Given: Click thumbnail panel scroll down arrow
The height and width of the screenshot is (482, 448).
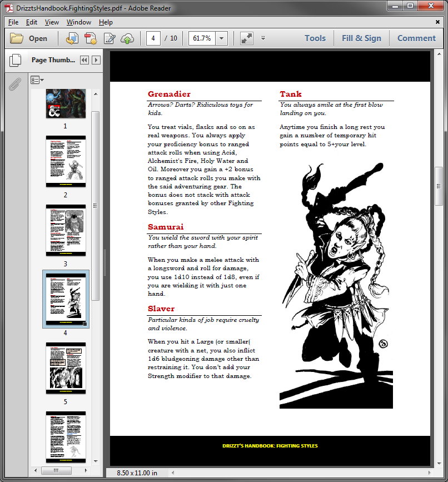Looking at the screenshot, I should point(96,461).
